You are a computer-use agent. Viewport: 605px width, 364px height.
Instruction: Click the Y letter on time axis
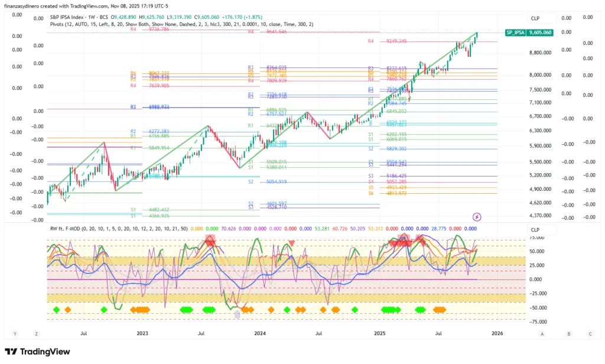(15, 334)
